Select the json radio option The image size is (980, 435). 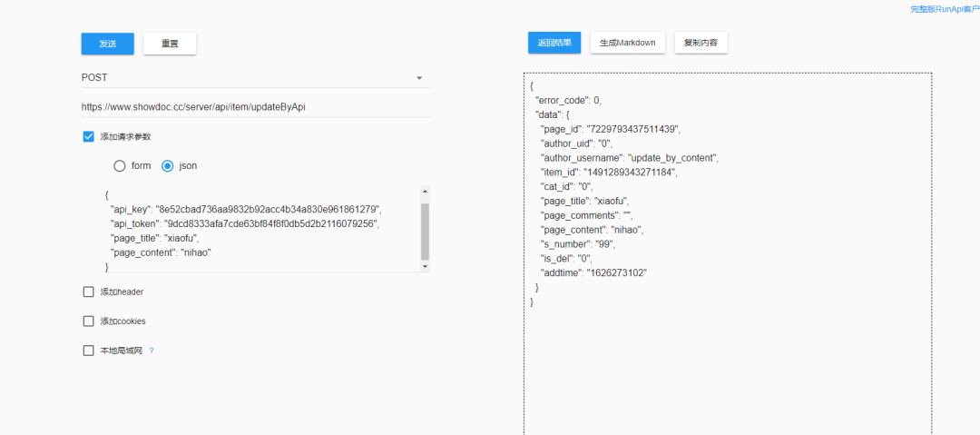point(167,166)
